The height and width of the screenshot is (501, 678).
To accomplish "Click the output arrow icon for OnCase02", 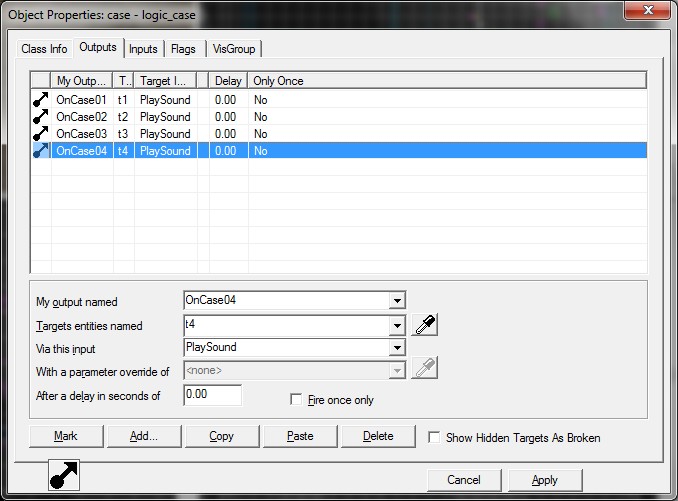I will point(41,117).
